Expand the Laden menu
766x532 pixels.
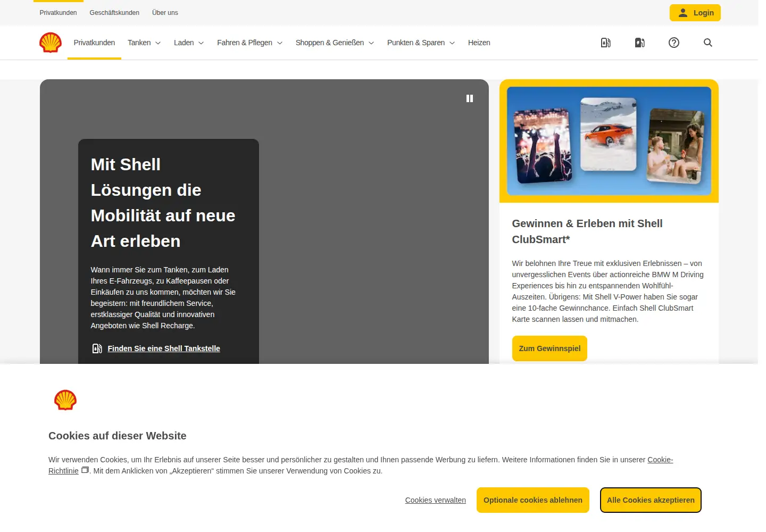pos(189,43)
